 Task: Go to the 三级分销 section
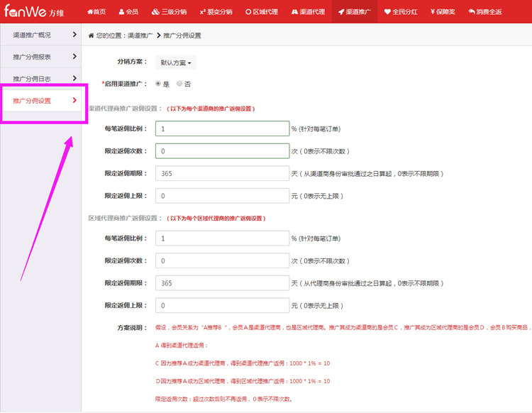pyautogui.click(x=169, y=12)
